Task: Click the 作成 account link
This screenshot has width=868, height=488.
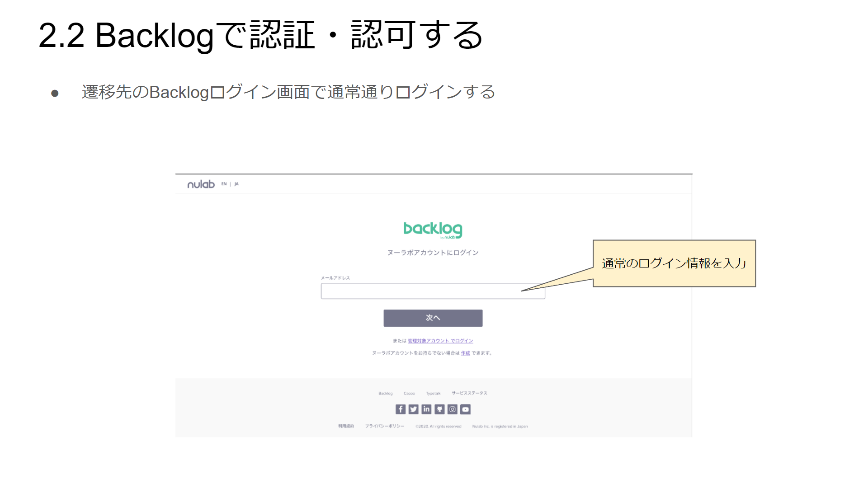Action: coord(465,353)
